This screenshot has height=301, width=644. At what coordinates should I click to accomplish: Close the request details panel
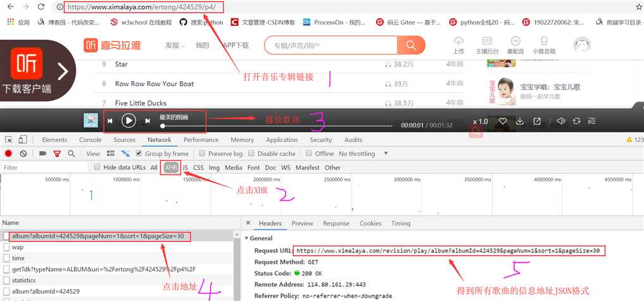pos(248,222)
